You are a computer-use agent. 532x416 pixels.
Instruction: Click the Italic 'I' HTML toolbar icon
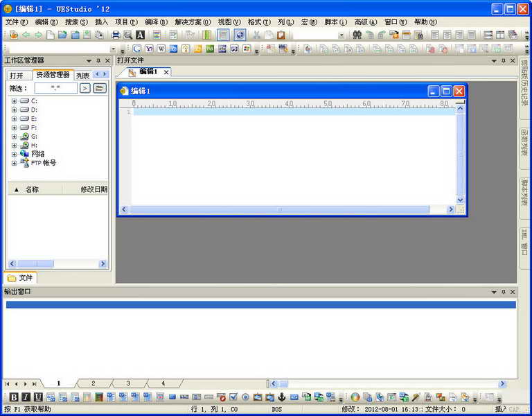pos(26,397)
